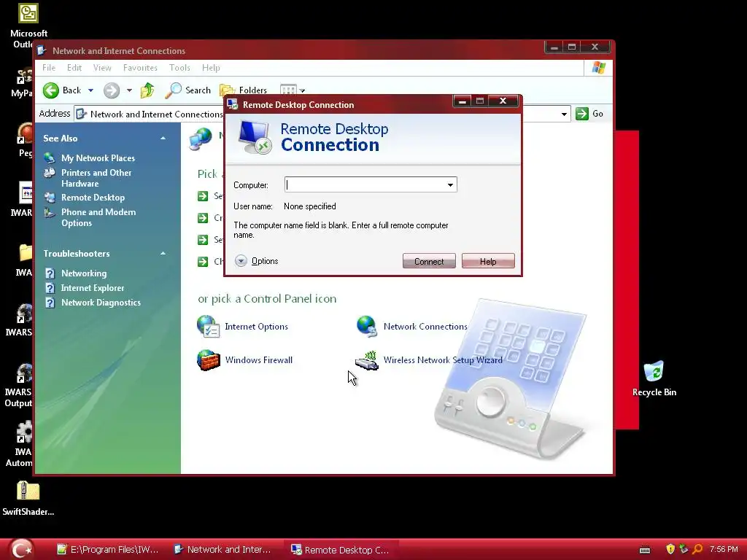Click the network connection tray icon
Screen dimensions: 747x560
[684, 549]
